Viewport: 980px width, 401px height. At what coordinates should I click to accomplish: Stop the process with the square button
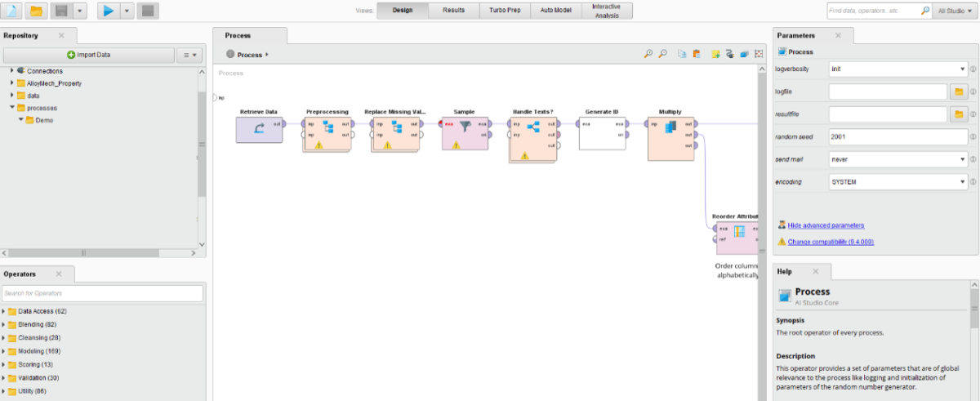pos(147,11)
